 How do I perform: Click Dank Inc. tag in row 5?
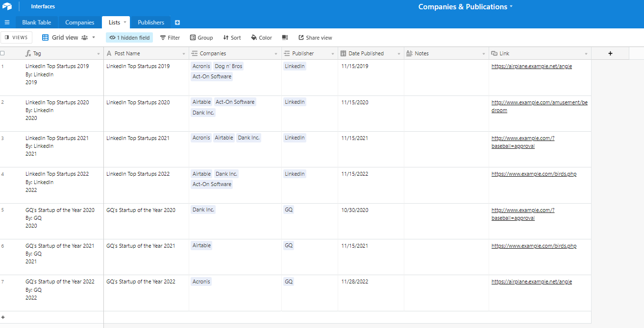pos(203,210)
